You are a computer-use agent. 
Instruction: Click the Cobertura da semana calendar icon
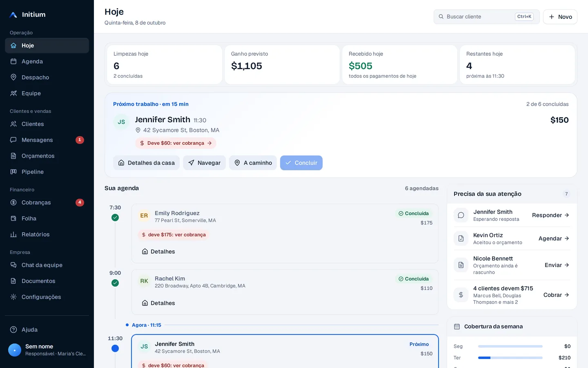point(457,327)
